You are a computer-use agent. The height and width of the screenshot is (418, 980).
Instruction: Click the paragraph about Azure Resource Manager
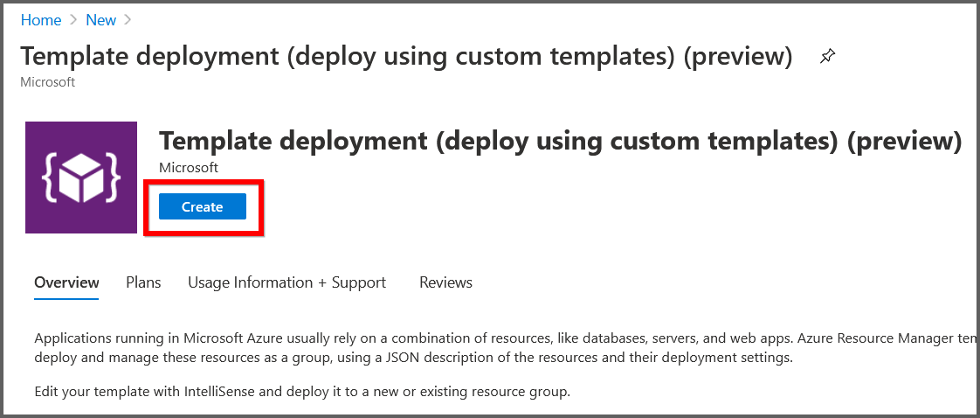498,338
